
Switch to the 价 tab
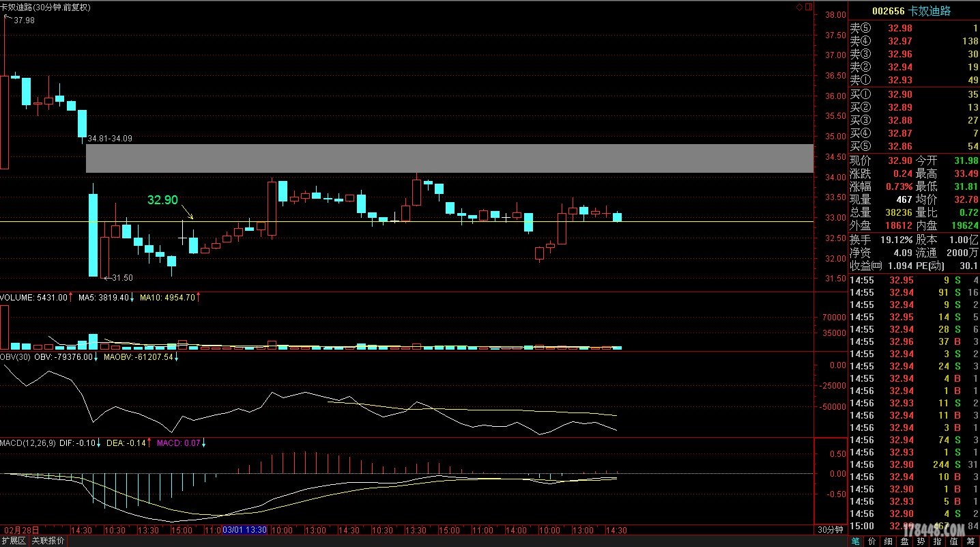coord(871,541)
